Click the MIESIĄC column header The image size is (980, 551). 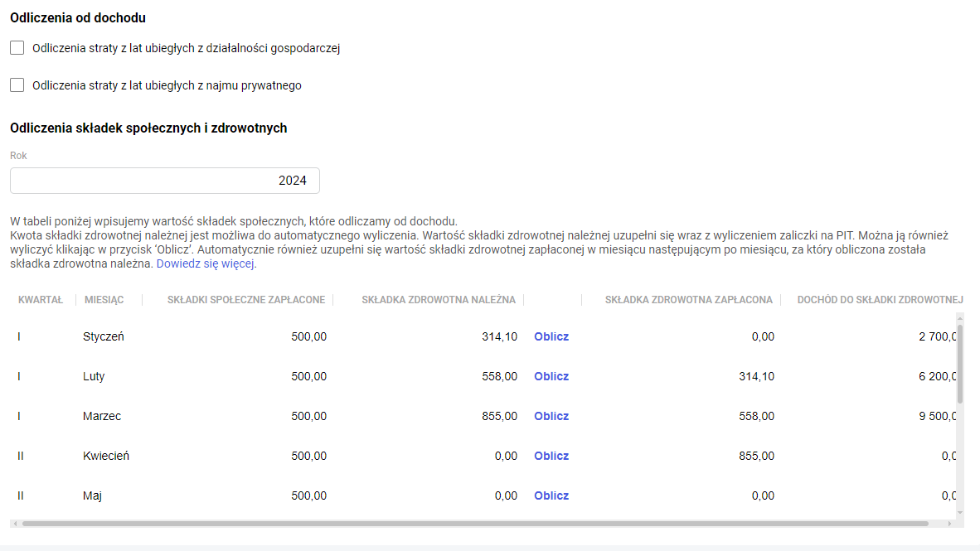pos(104,300)
